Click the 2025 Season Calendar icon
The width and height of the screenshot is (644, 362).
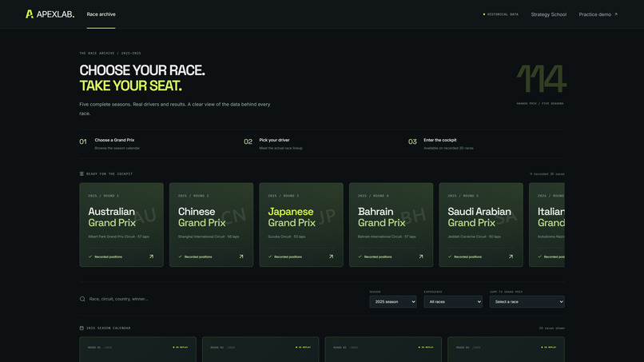[81, 328]
